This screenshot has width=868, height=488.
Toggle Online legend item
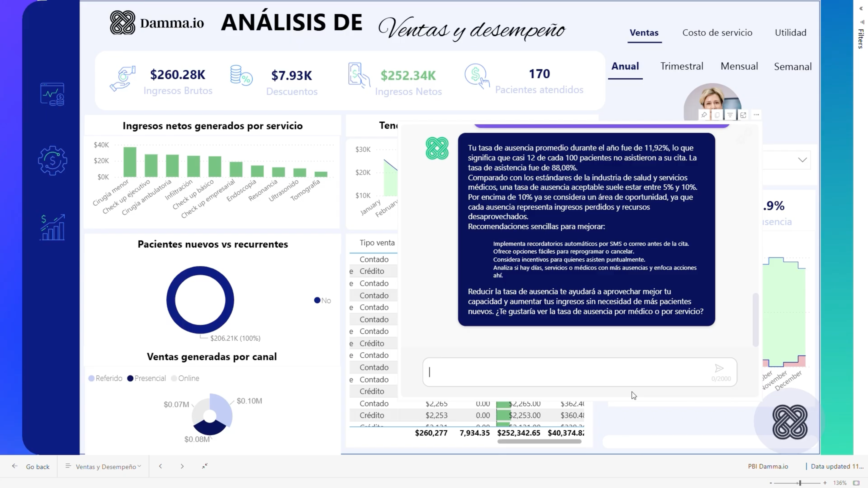click(185, 378)
